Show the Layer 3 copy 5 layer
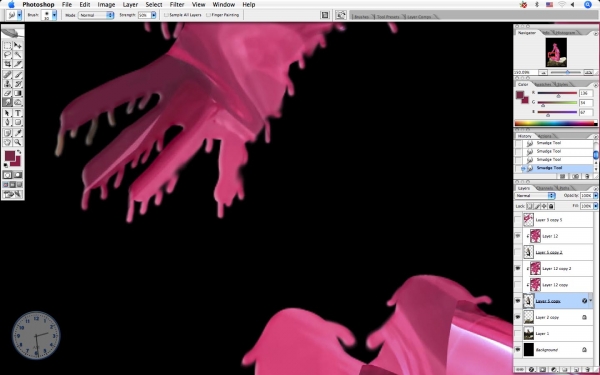This screenshot has width=600, height=375. point(518,220)
